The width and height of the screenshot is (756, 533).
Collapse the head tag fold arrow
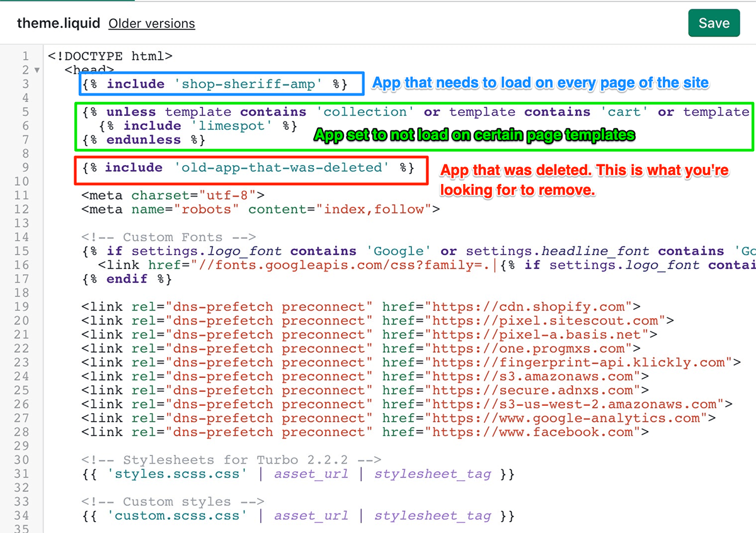[x=37, y=70]
